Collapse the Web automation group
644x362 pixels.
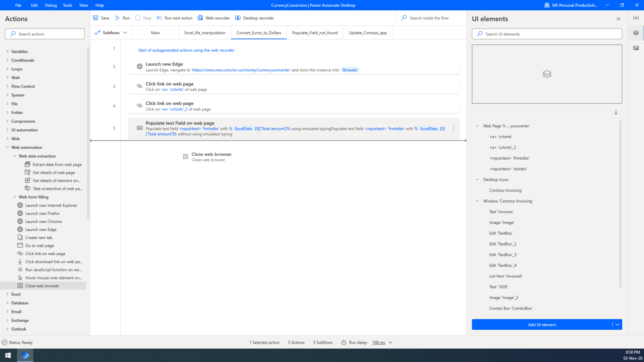(7, 147)
